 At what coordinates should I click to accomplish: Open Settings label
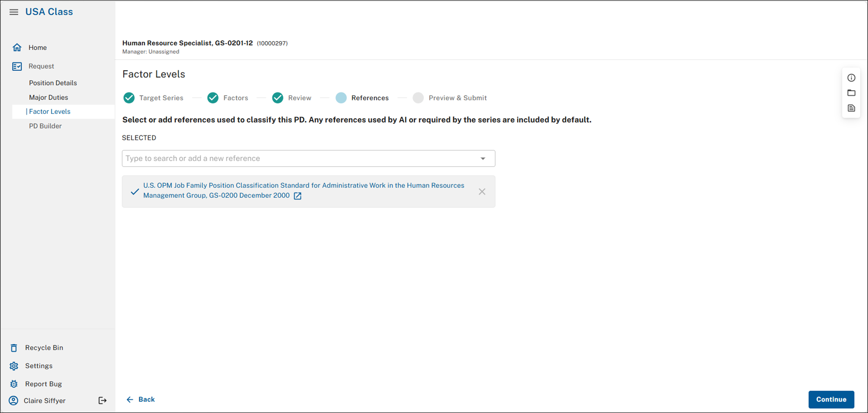39,366
